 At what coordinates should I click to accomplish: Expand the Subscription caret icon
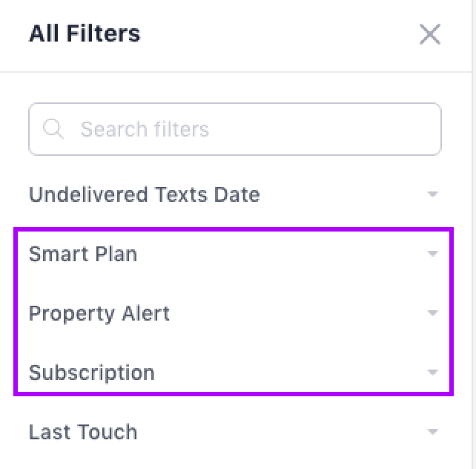[x=433, y=373]
